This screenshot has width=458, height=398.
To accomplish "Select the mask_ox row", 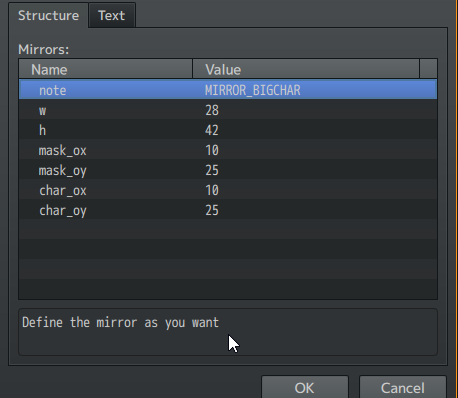I will pyautogui.click(x=228, y=149).
